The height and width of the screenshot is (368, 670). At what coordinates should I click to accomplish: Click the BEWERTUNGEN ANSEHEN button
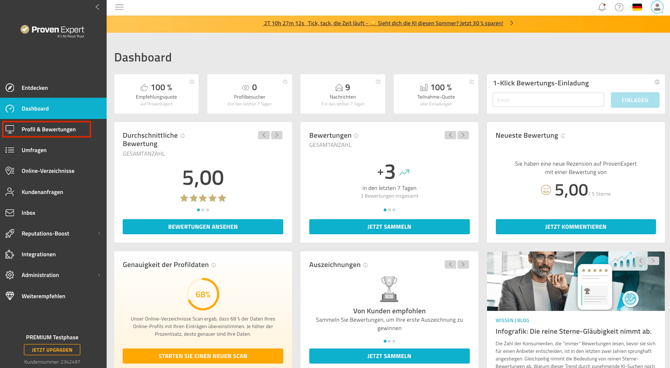[203, 227]
